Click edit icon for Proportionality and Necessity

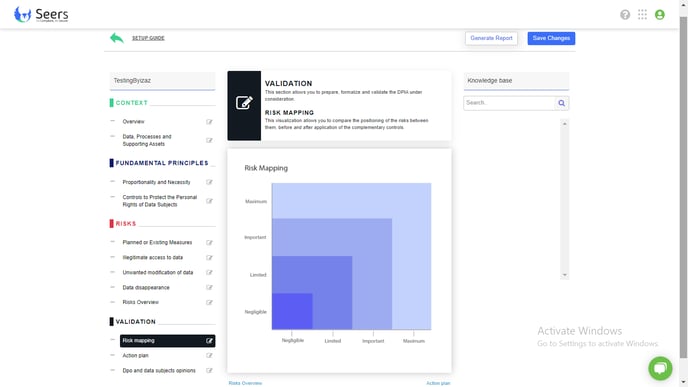(209, 182)
